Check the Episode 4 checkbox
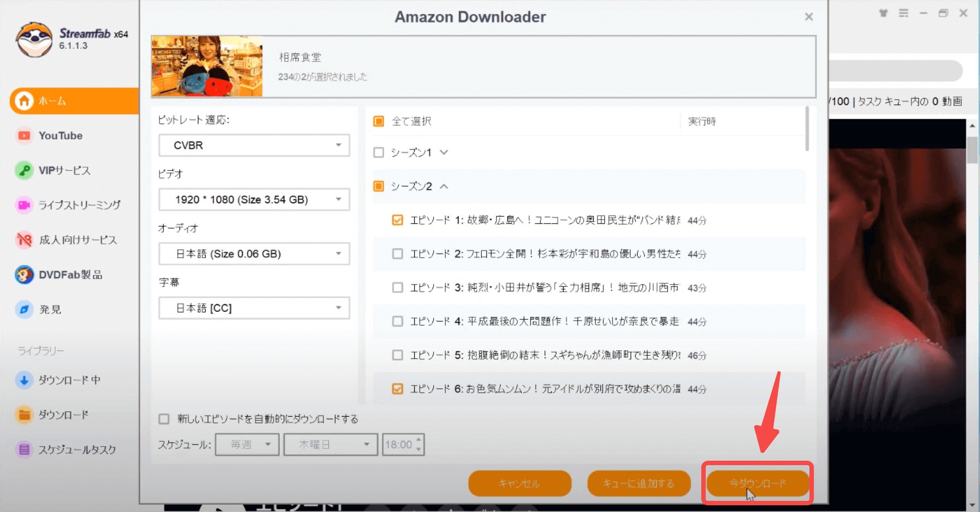Image resolution: width=980 pixels, height=512 pixels. pyautogui.click(x=397, y=321)
